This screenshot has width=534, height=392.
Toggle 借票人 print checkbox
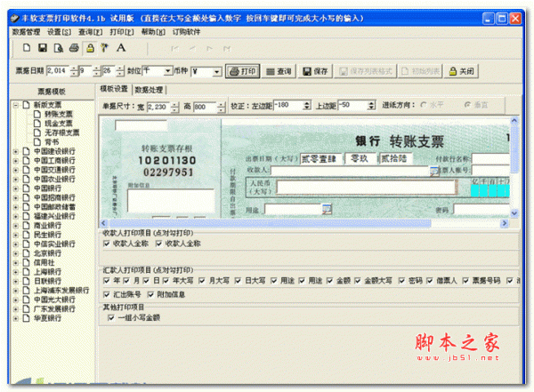pyautogui.click(x=430, y=281)
